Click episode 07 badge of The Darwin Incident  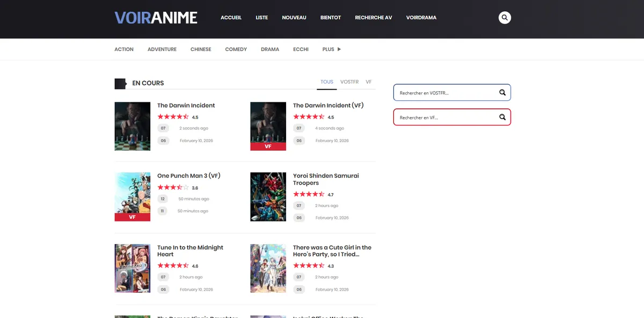pos(163,128)
